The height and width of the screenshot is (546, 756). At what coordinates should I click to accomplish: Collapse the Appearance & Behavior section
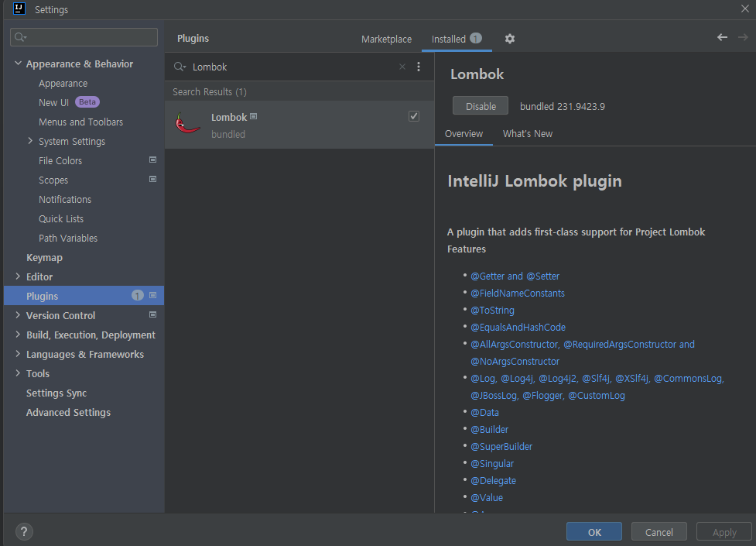tap(18, 64)
